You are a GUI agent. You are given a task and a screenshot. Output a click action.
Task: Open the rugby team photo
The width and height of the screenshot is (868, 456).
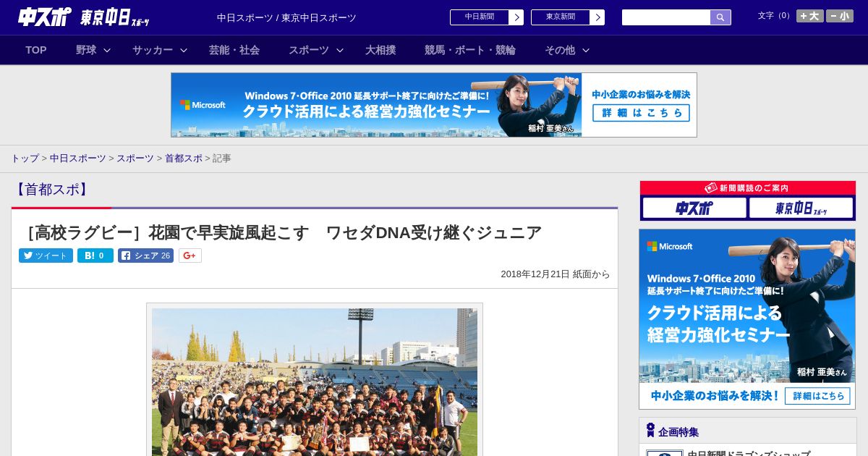[315, 381]
